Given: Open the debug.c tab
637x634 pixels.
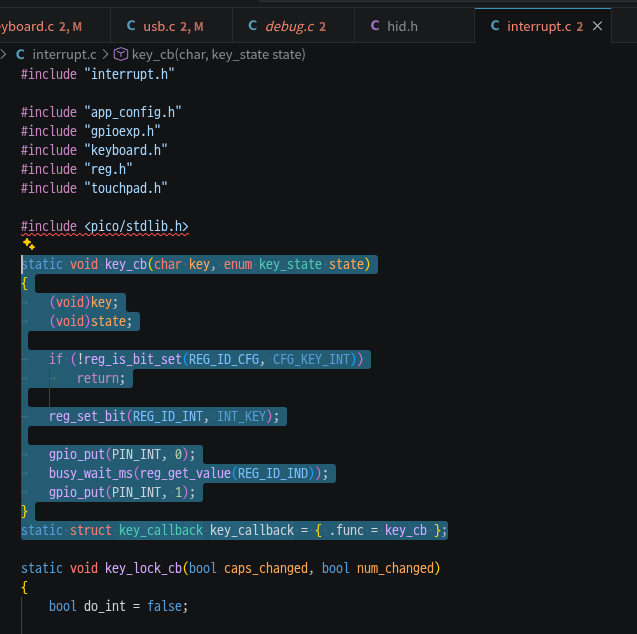Looking at the screenshot, I should tap(293, 26).
